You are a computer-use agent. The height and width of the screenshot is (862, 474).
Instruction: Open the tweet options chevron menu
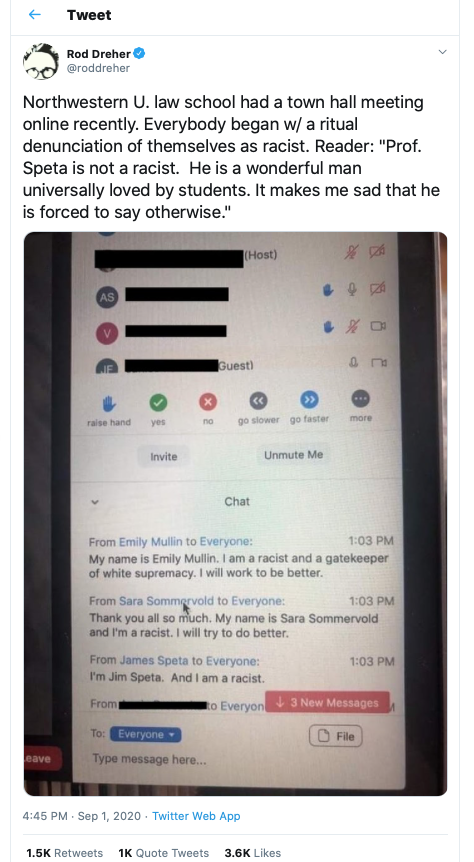[442, 52]
